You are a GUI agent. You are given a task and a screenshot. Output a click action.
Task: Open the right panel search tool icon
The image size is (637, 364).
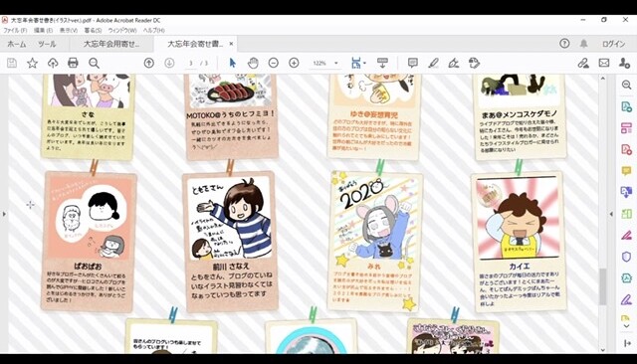[626, 85]
